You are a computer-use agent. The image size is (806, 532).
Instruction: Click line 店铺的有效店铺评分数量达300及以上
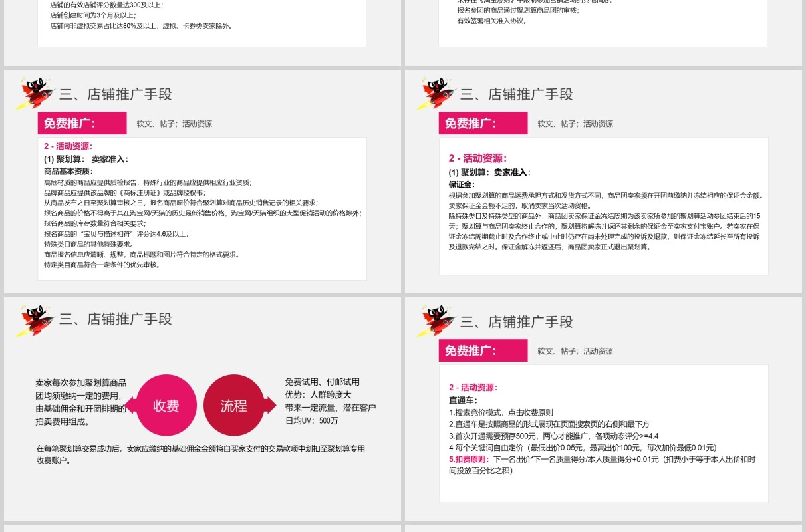(x=106, y=5)
